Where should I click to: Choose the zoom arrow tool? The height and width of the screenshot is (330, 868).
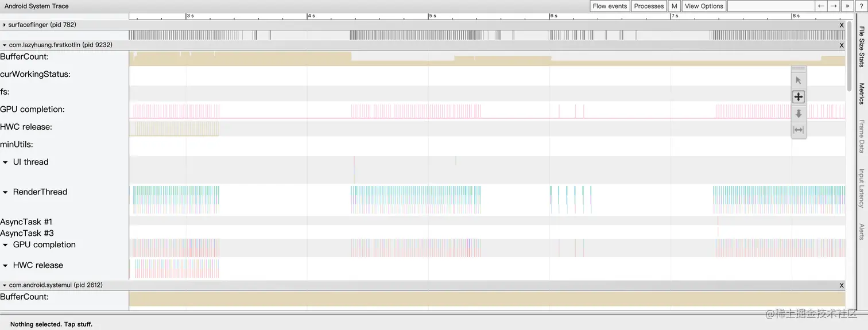click(799, 114)
